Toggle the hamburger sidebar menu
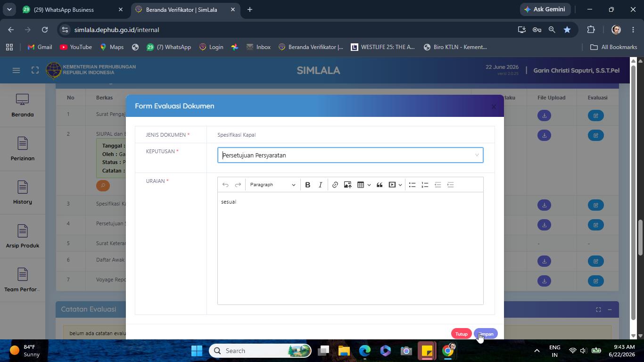The height and width of the screenshot is (362, 644). (x=16, y=70)
